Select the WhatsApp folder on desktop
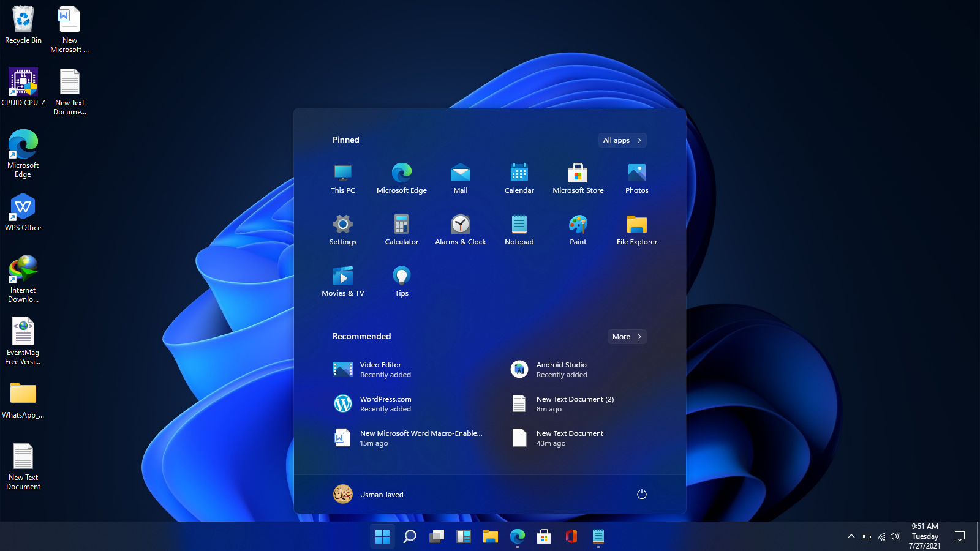The width and height of the screenshot is (980, 551). coord(23,400)
